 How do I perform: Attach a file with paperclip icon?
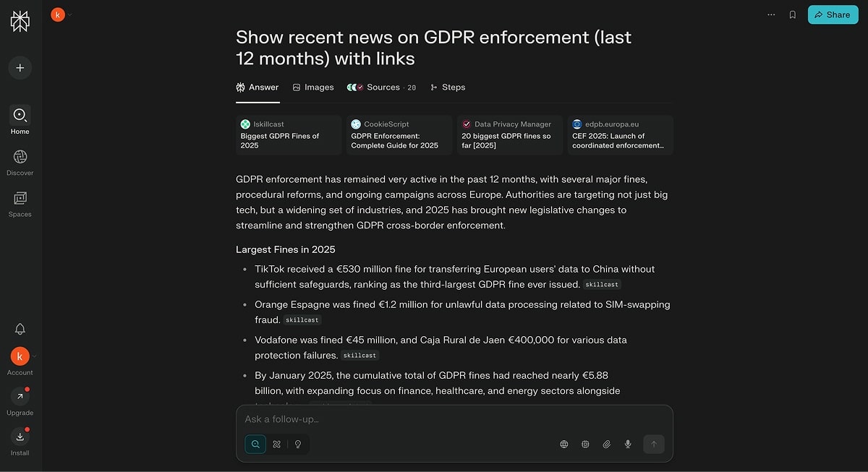(x=607, y=445)
